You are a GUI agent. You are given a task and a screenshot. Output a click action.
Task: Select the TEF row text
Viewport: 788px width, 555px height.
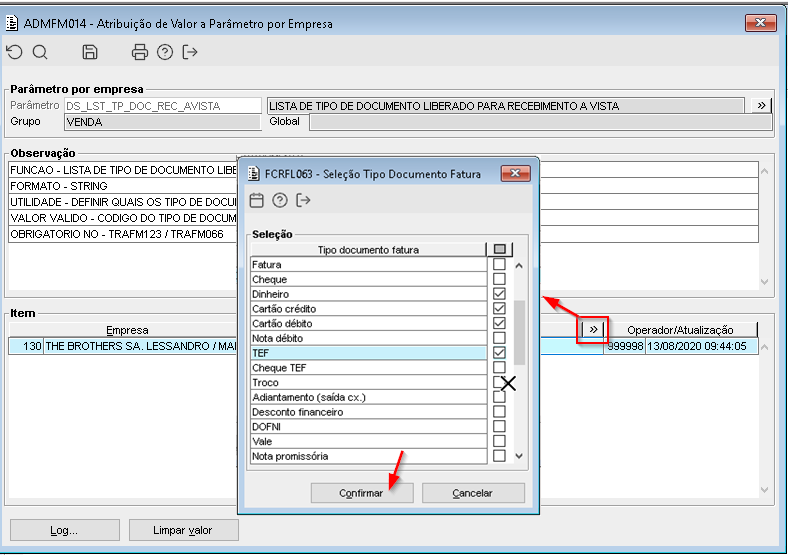pos(260,353)
